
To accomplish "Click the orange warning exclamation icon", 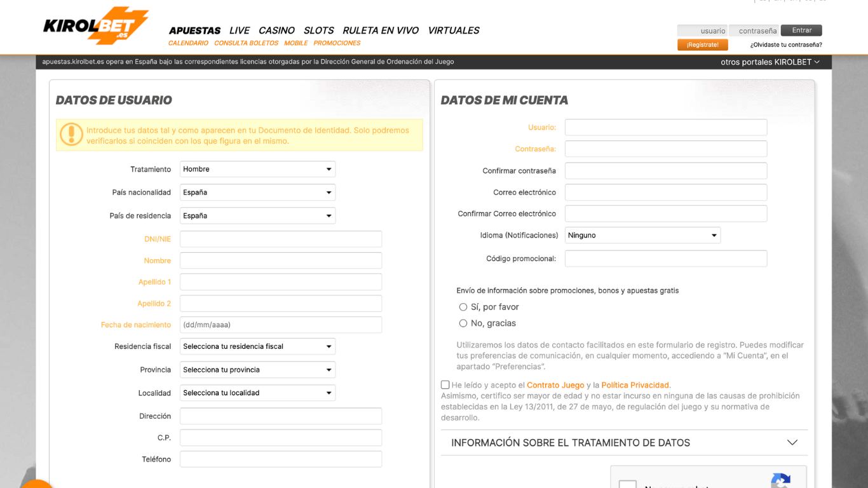I will (x=71, y=135).
